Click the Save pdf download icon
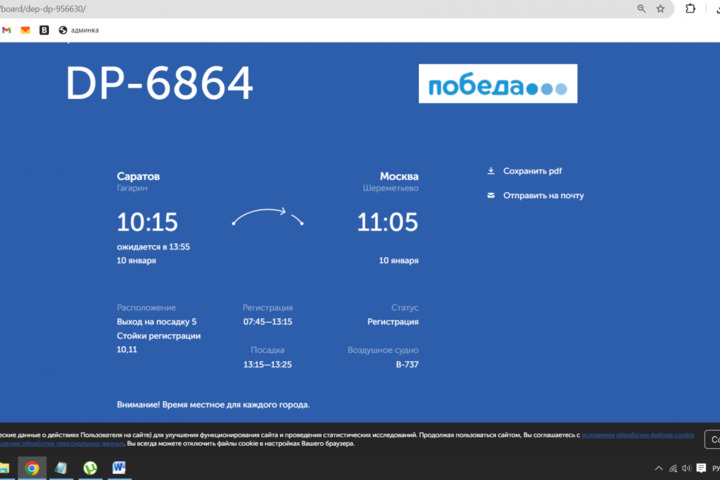This screenshot has width=720, height=480. [x=491, y=171]
